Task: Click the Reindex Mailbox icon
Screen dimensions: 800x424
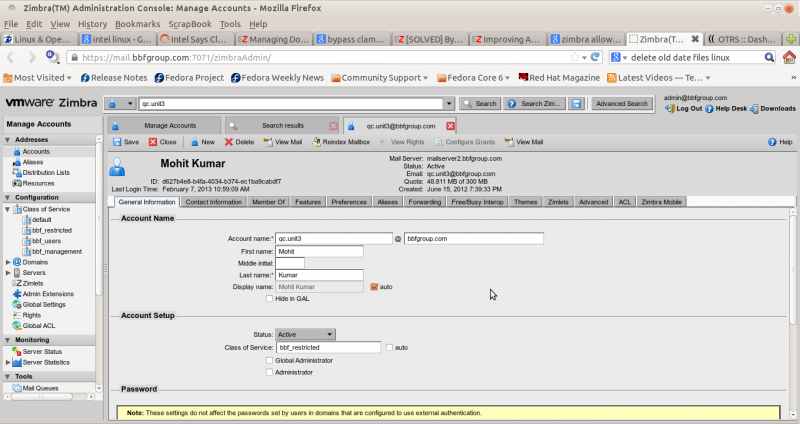Action: click(317, 142)
